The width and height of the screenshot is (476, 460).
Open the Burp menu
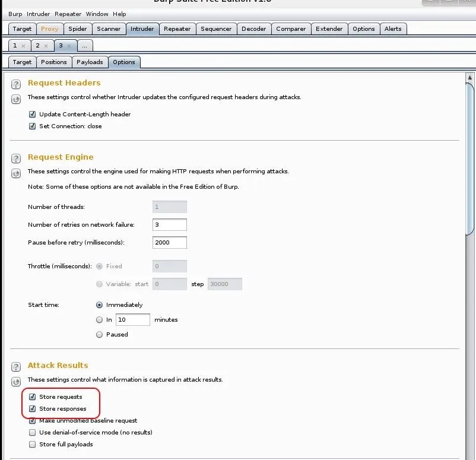click(x=15, y=14)
